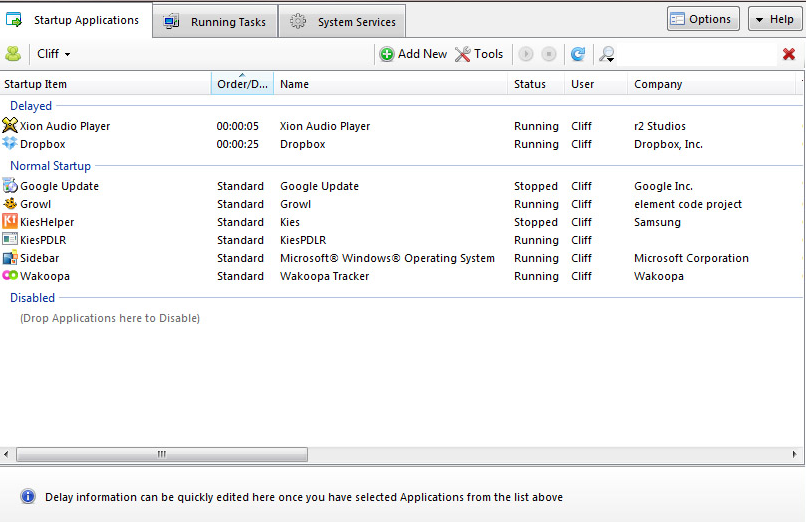Click the Add New label
The image size is (806, 522).
tap(423, 54)
